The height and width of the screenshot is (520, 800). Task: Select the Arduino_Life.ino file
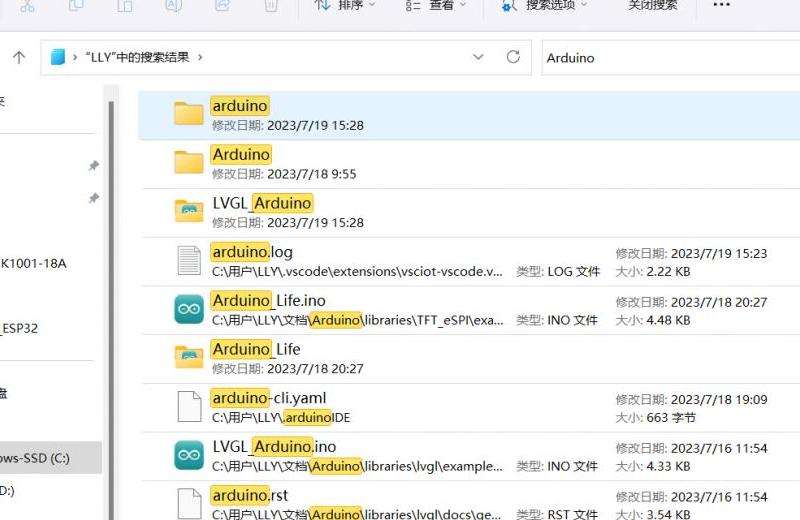(x=469, y=310)
